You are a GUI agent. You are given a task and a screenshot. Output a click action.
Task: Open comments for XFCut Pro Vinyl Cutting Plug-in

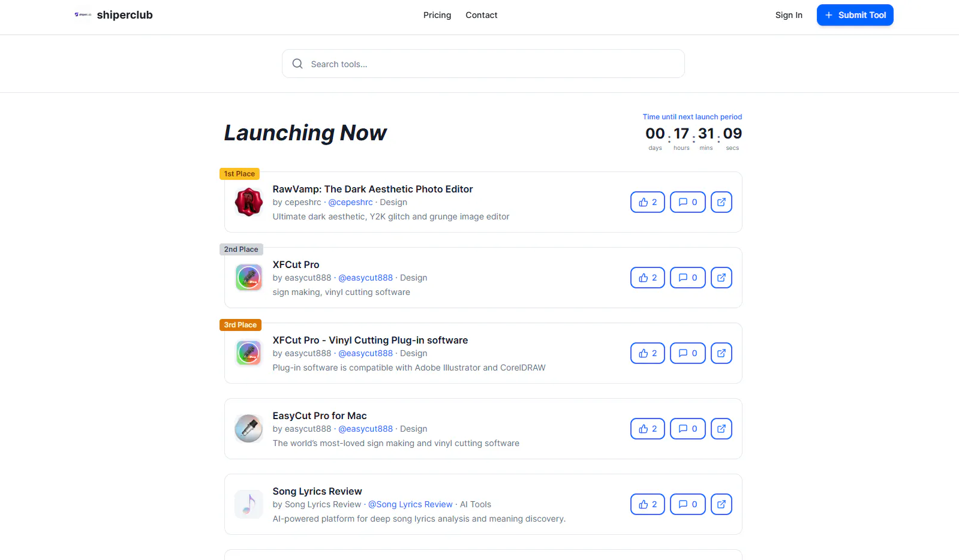687,353
